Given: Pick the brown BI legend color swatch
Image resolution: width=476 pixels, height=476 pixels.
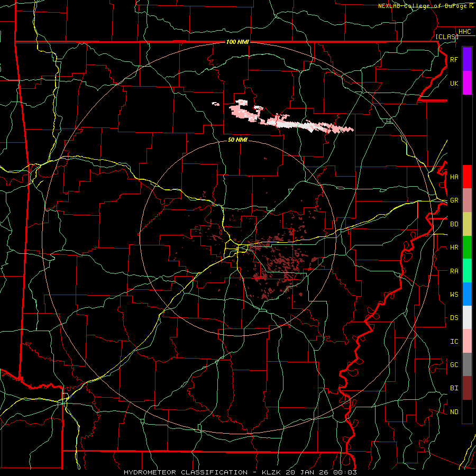Looking at the screenshot, I should click(x=467, y=388).
